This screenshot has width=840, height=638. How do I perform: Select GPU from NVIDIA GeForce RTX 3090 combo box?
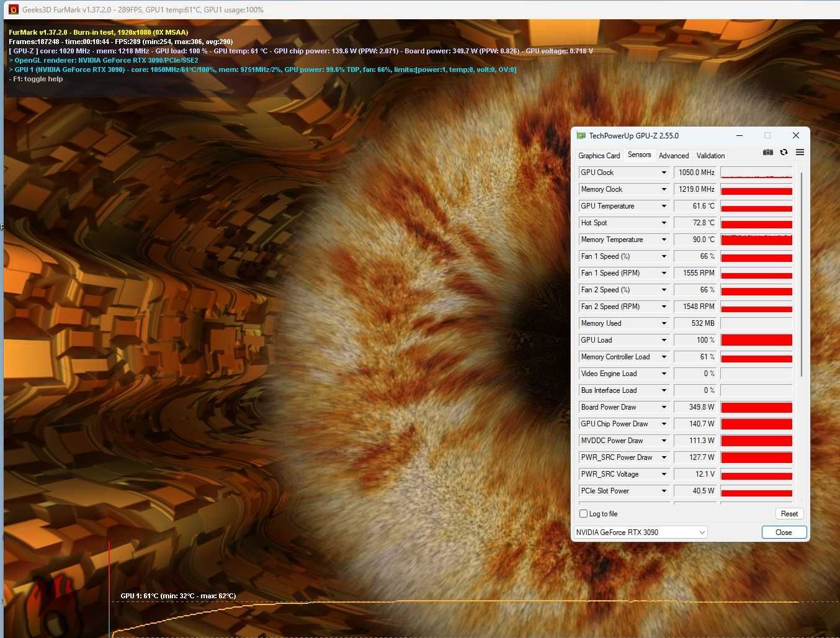pos(640,532)
